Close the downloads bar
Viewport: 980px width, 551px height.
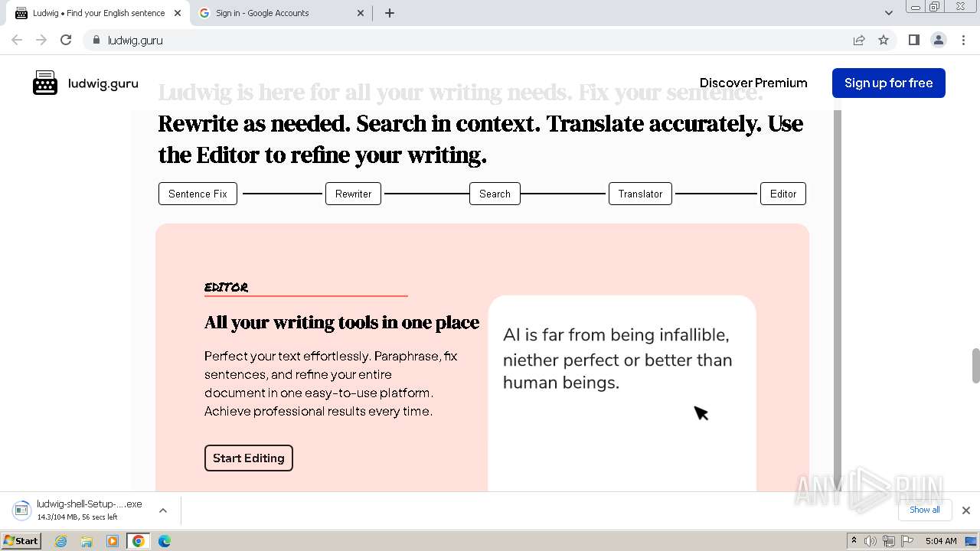point(965,510)
